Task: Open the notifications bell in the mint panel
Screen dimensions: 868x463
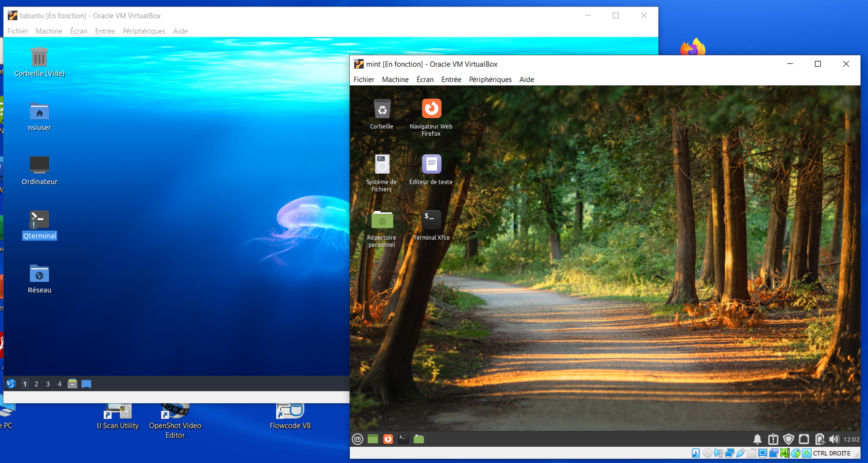Action: (757, 439)
